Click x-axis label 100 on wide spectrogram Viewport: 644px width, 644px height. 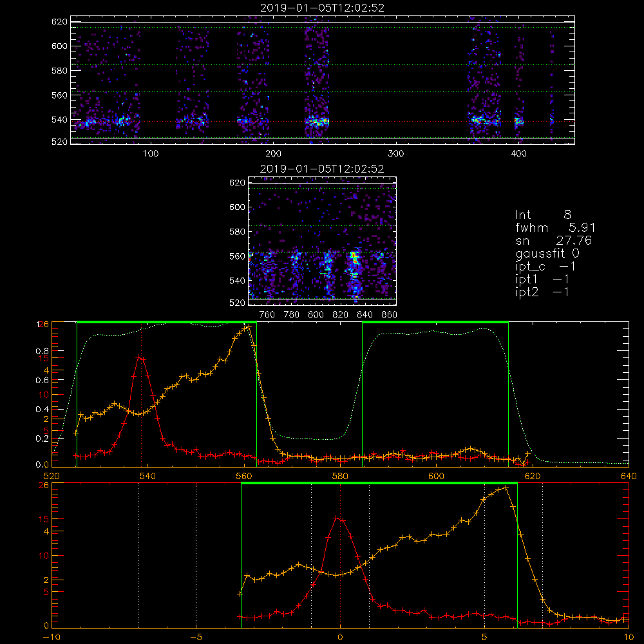tap(151, 154)
